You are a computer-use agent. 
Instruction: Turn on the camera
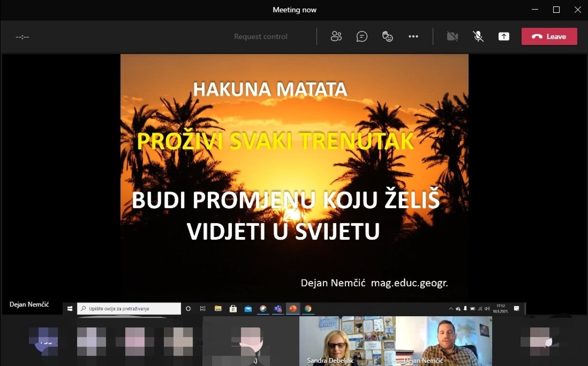point(452,36)
